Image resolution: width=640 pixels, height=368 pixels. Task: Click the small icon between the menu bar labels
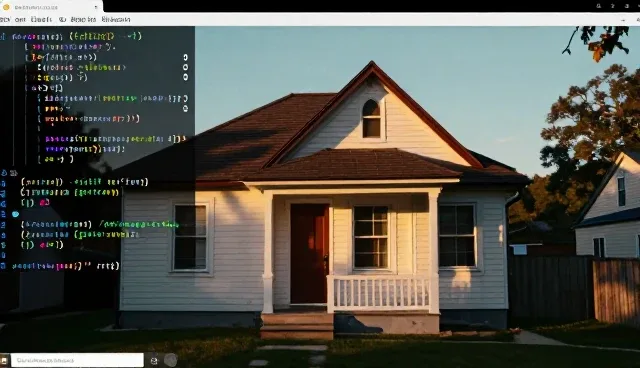click(62, 20)
